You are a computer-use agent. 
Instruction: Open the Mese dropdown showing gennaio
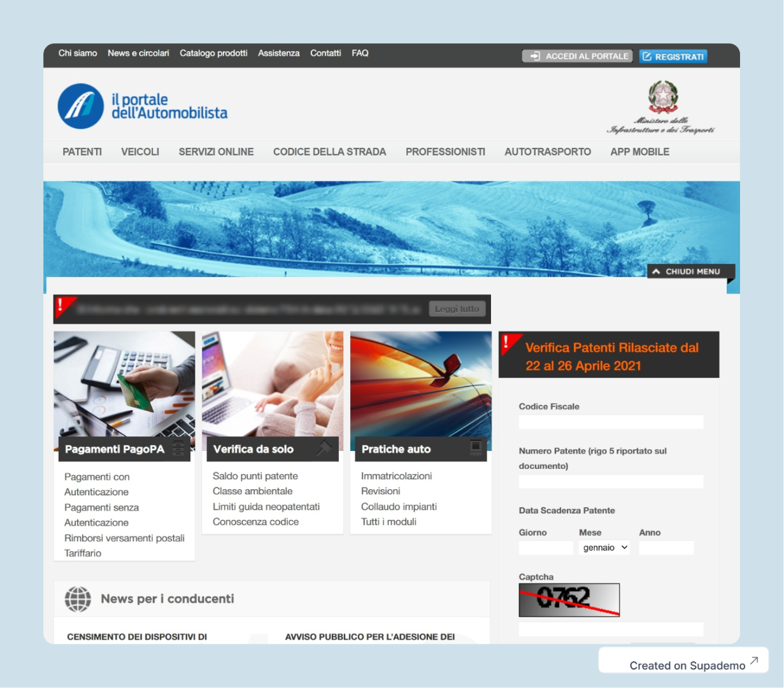(x=604, y=548)
